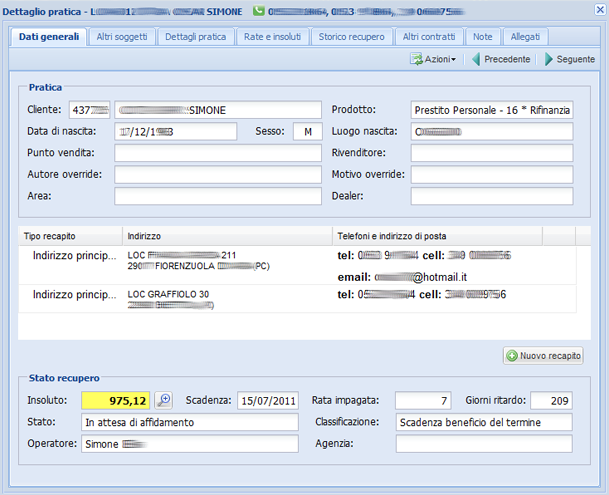Open the Altri soggetti tab
Viewport: 609px width, 495px height.
122,37
